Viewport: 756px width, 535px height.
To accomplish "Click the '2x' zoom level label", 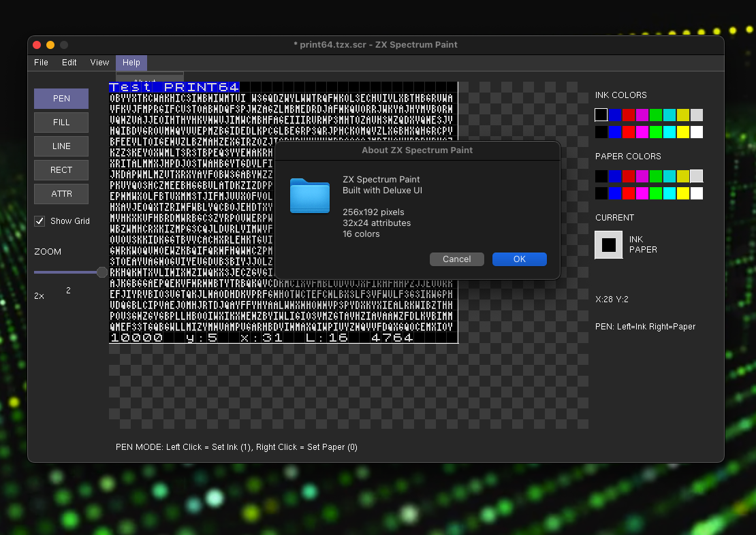I will pos(39,296).
